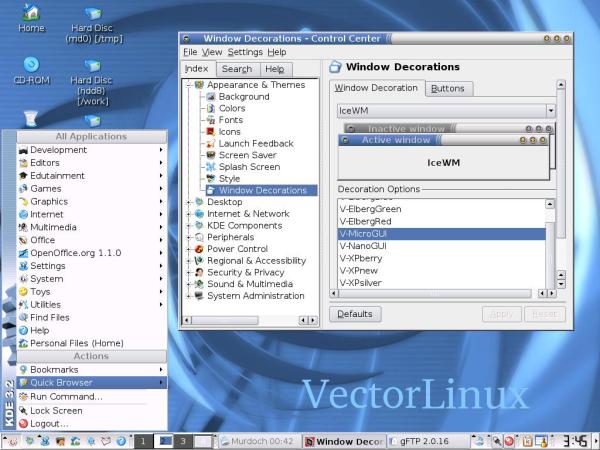Select V-ElbergGreen in the theme list
The image size is (600, 450).
tap(442, 209)
